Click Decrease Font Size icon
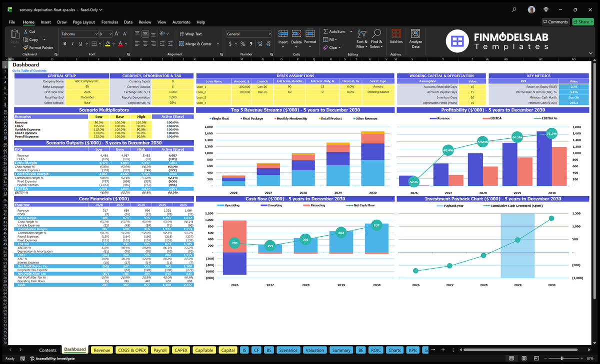The height and width of the screenshot is (364, 600). tap(125, 34)
